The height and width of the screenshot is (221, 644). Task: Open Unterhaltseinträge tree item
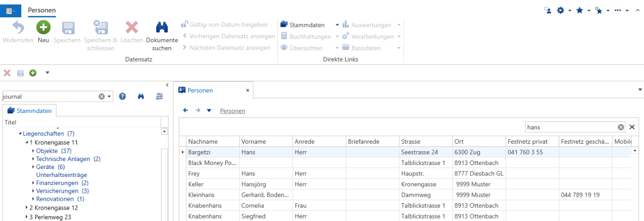tap(61, 175)
